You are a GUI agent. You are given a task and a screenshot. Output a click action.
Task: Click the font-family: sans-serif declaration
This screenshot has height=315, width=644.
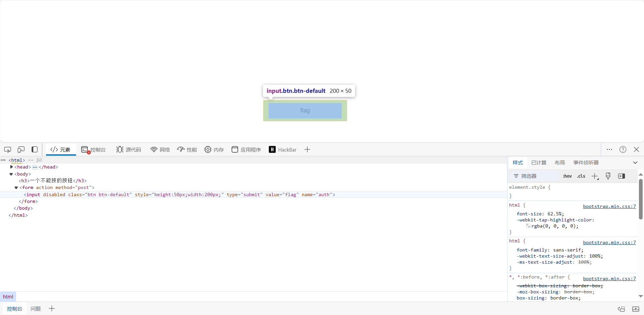(x=550, y=250)
